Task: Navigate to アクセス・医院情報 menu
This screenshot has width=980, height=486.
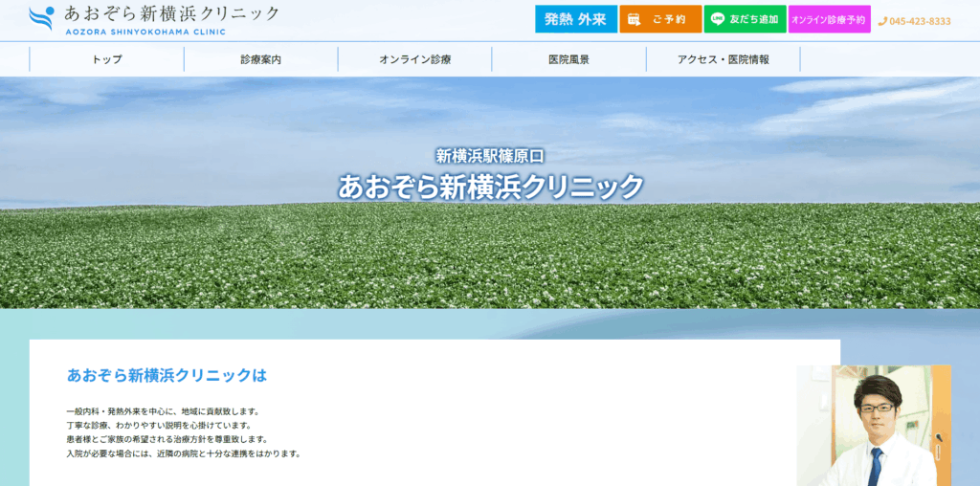Action: 723,59
